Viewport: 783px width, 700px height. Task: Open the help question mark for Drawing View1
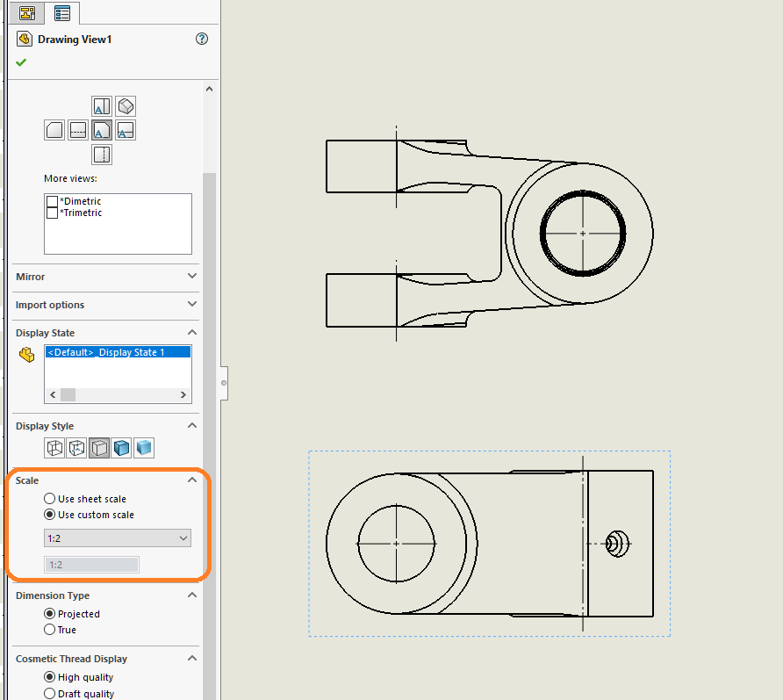coord(201,39)
